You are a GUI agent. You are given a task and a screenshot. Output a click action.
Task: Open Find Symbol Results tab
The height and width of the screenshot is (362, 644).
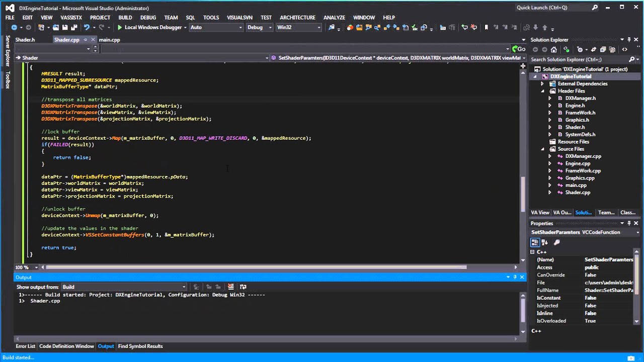(140, 346)
